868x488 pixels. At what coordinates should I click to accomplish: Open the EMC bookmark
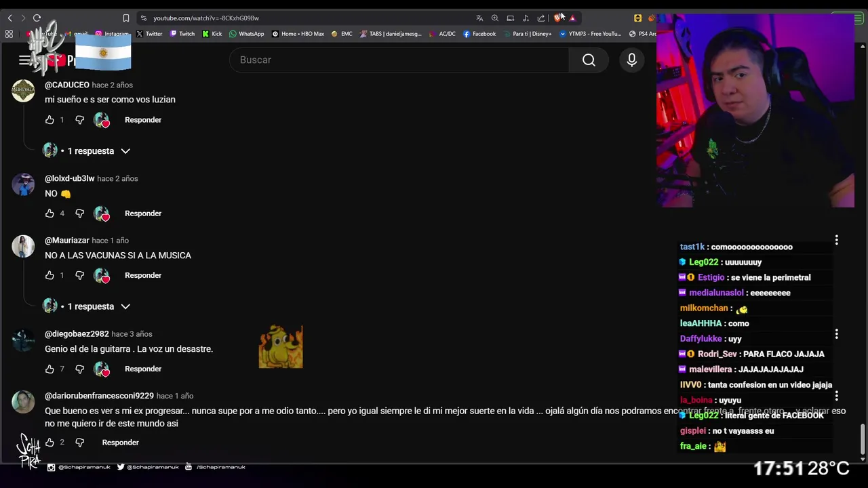pos(342,34)
